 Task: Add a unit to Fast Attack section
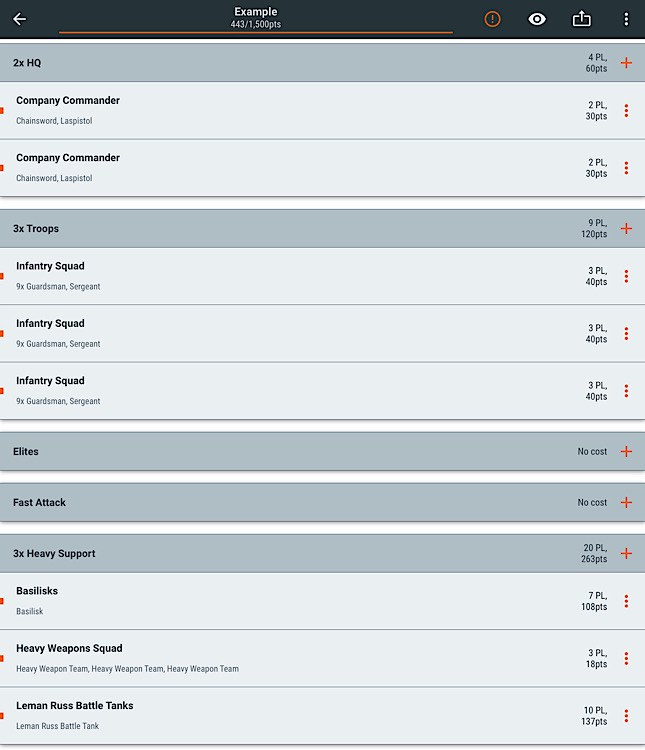pyautogui.click(x=626, y=502)
